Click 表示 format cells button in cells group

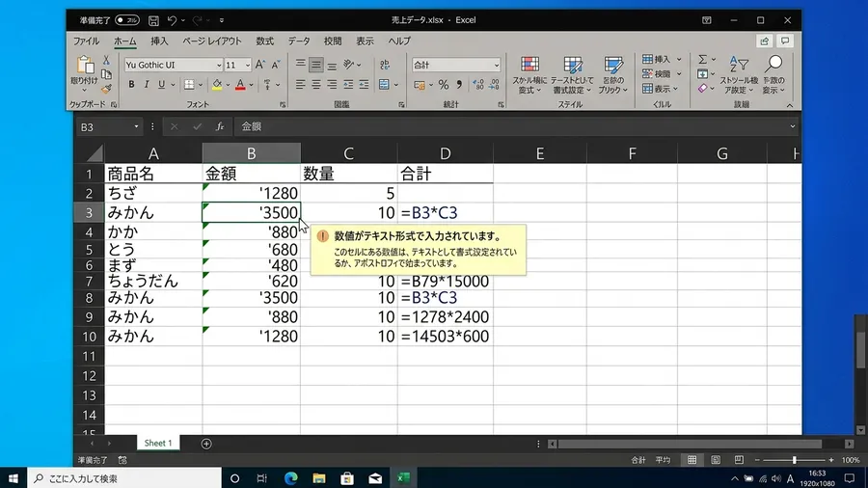(660, 89)
